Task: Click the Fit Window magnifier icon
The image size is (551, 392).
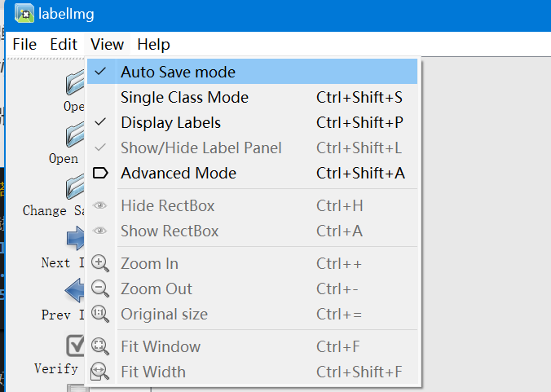Action: click(100, 346)
